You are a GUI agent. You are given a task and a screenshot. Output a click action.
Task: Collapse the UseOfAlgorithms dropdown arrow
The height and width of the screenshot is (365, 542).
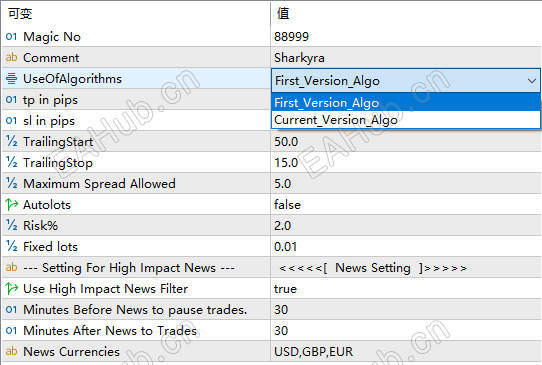(x=532, y=81)
